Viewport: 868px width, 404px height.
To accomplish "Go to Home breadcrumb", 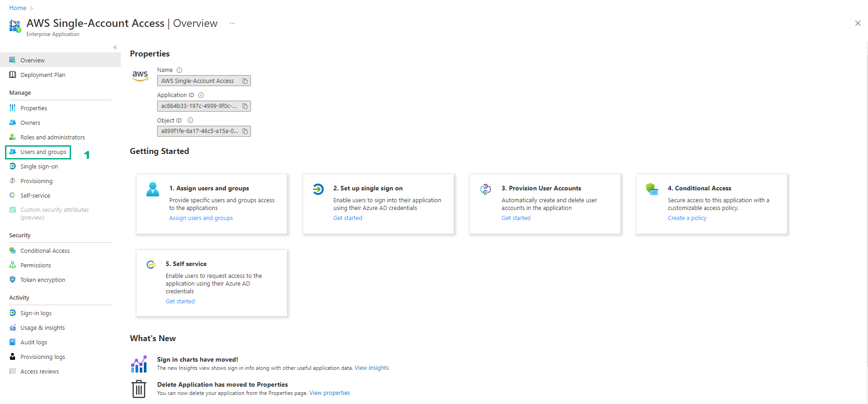I will coord(18,8).
